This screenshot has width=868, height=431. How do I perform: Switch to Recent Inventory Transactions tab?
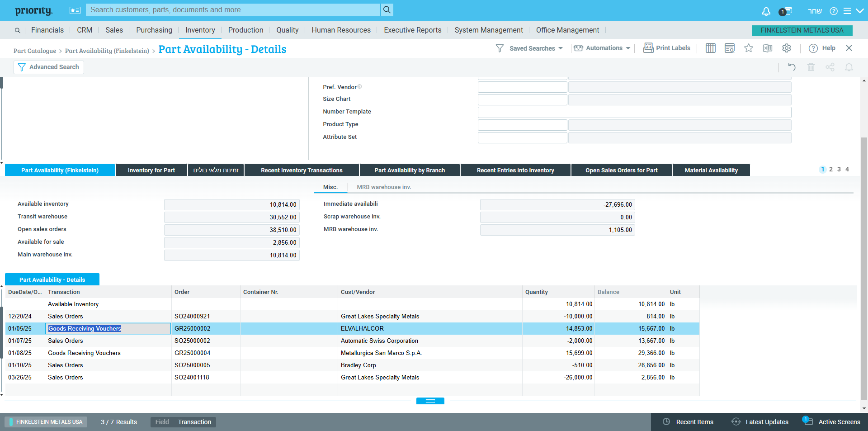coord(302,170)
